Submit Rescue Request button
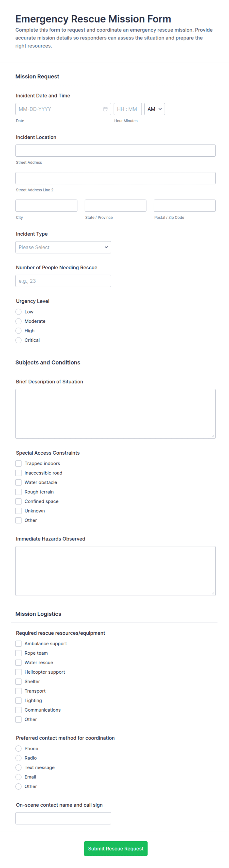Viewport: 229px width, 868px height. [116, 849]
